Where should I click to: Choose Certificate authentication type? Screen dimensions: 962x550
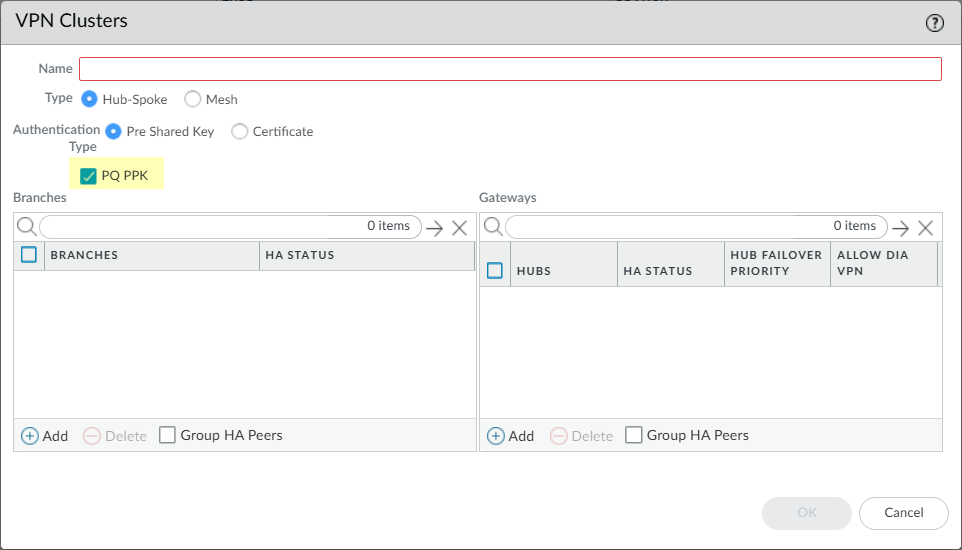[240, 131]
